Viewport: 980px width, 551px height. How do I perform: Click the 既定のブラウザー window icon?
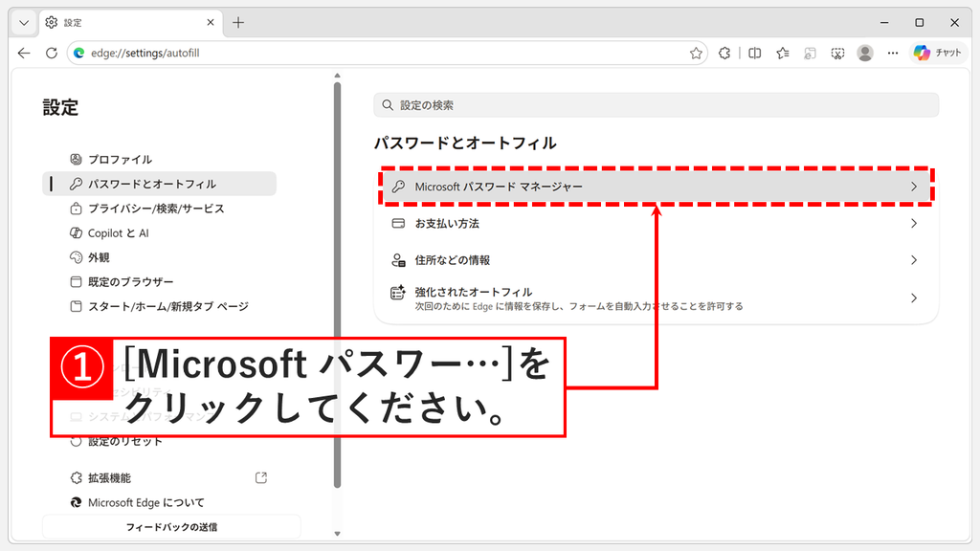pyautogui.click(x=76, y=282)
